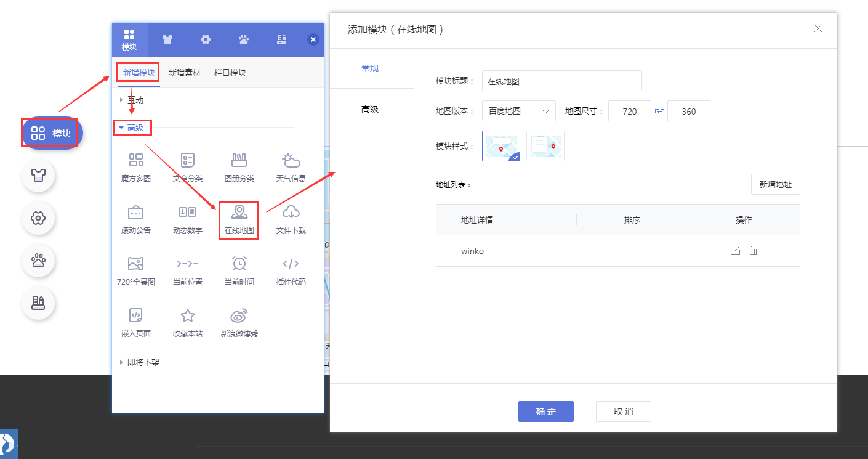
Task: Choose the first module style thumbnail
Action: click(501, 146)
